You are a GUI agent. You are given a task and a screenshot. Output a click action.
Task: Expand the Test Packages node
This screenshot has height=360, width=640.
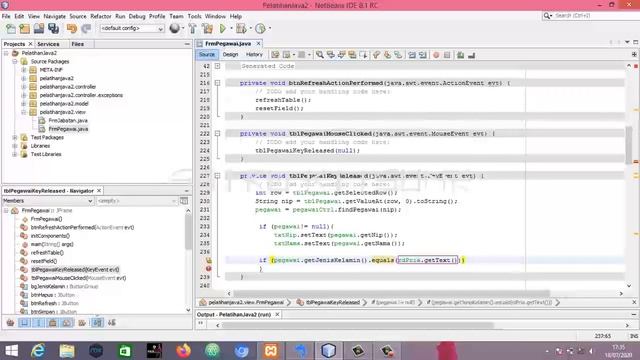(x=15, y=138)
